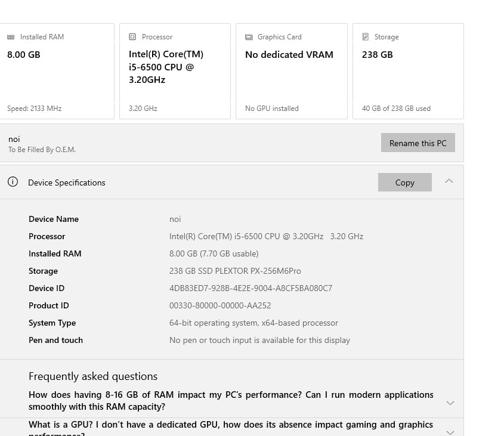Click the Installed RAM memory icon
Viewport: 504px width, 436px height.
pos(11,37)
